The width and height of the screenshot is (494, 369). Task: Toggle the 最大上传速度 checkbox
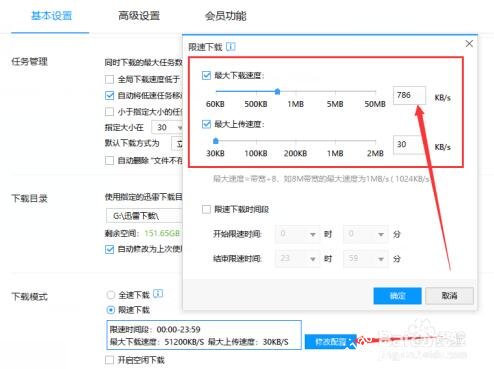coord(206,124)
